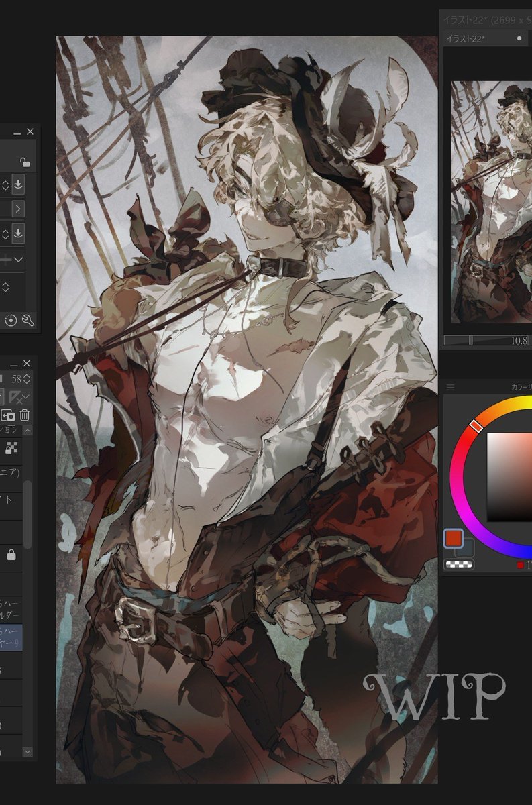Click the main canvas illustration of the pirate
The height and width of the screenshot is (805, 532).
pos(246,409)
